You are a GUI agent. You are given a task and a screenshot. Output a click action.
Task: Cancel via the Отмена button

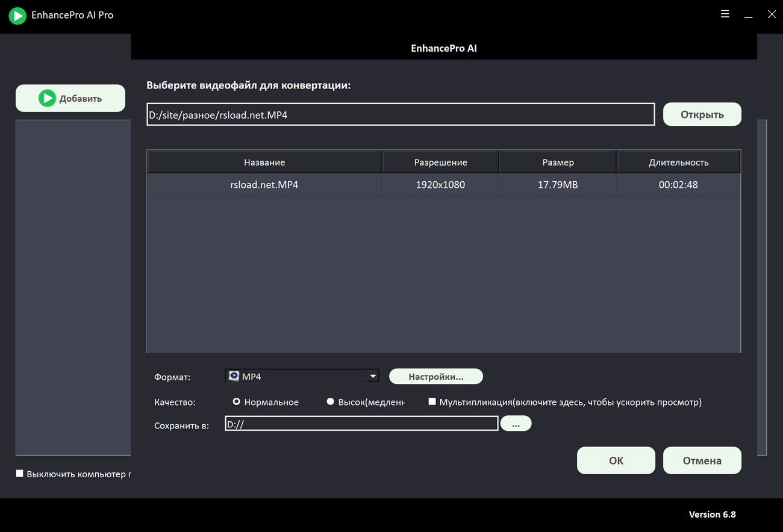pyautogui.click(x=702, y=460)
